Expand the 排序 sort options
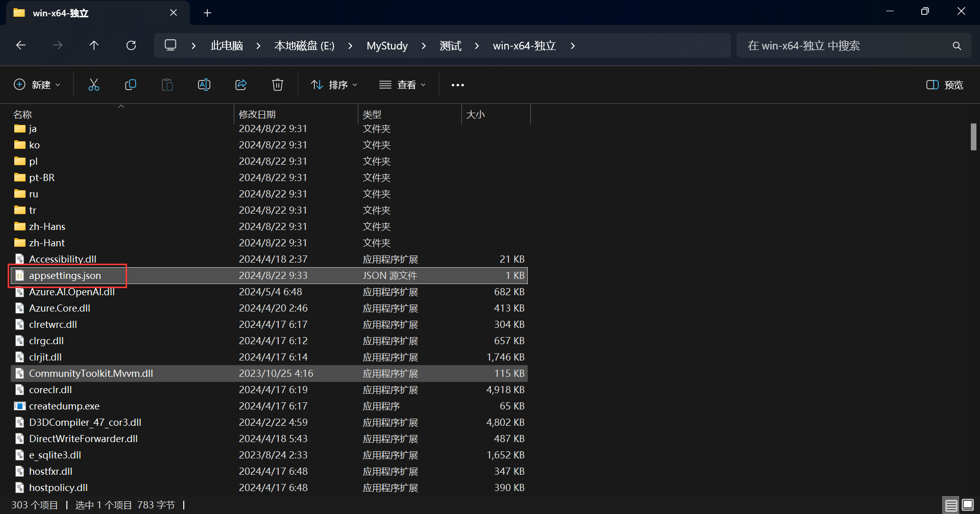This screenshot has width=980, height=514. coord(334,85)
